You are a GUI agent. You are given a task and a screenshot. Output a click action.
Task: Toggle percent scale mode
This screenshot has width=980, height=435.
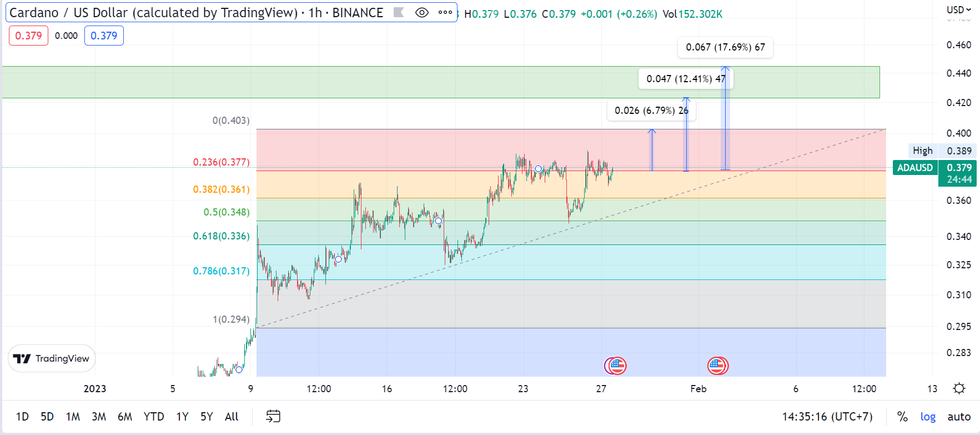902,417
